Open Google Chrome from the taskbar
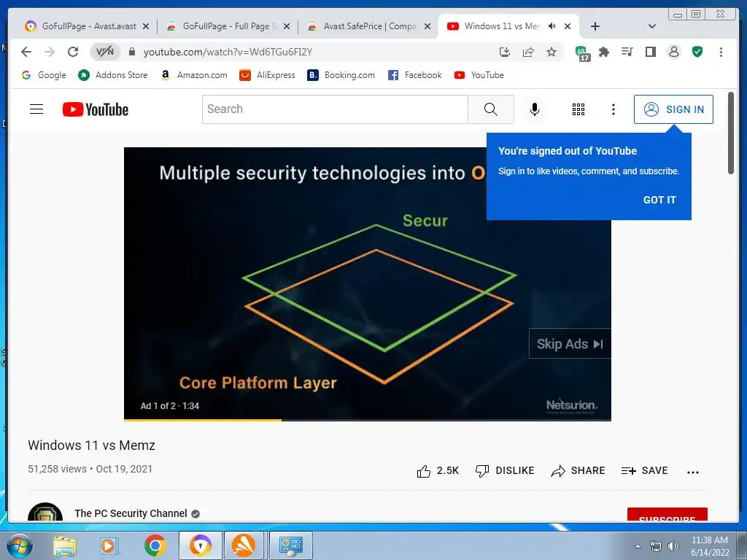Screen dimensions: 747x560 click(155, 545)
